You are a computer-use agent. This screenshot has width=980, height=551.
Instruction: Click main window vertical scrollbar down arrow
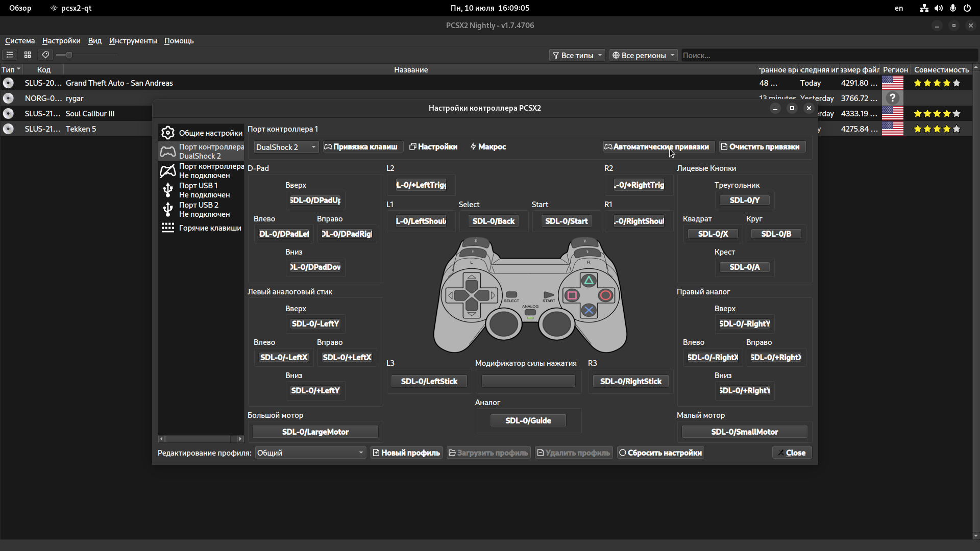[x=976, y=536]
